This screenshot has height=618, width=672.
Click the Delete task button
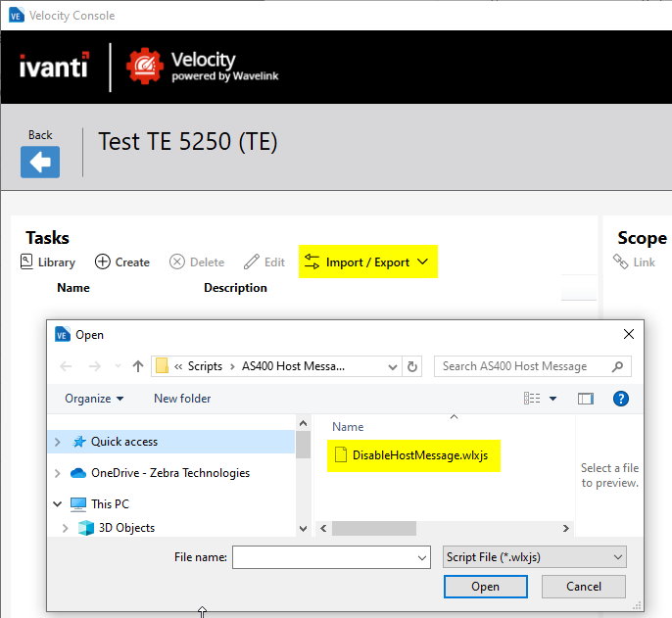click(x=197, y=261)
